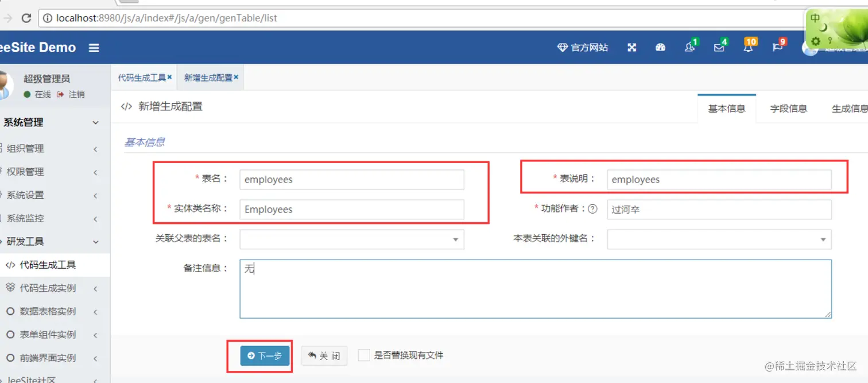
Task: Click the user avatar in the header
Action: (x=809, y=48)
